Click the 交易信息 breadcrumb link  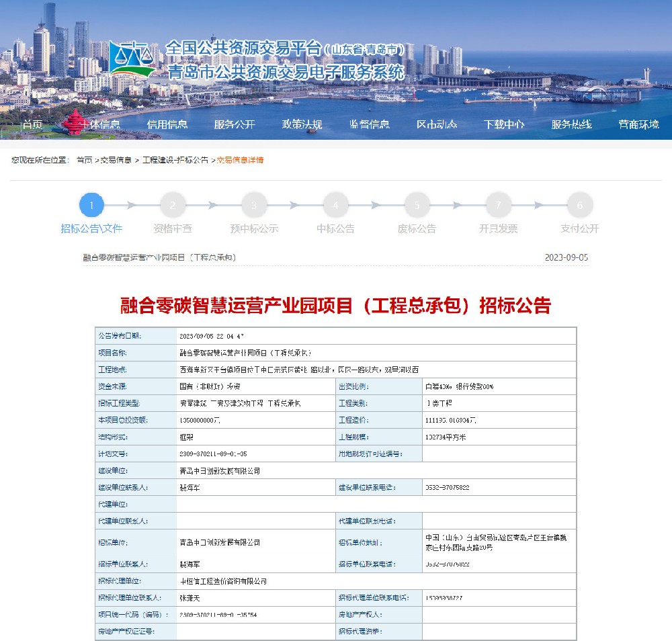(x=116, y=160)
